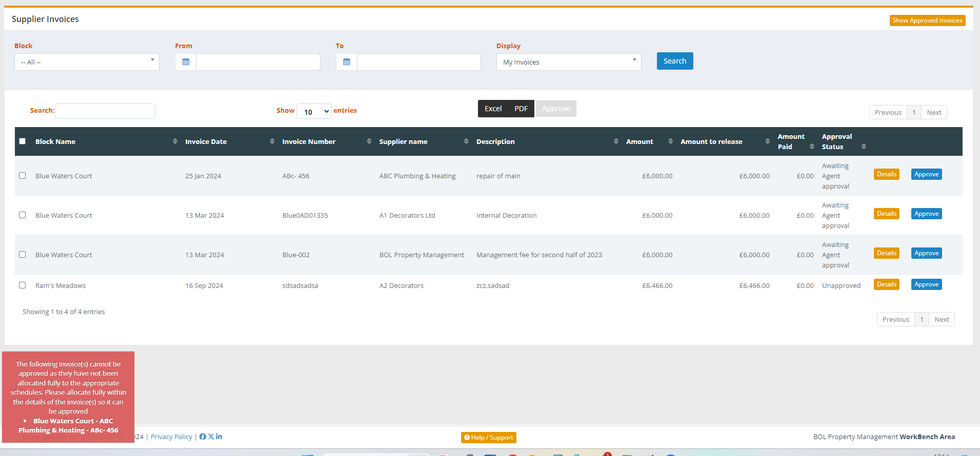Go to Next page in top pagination
This screenshot has width=980, height=456.
tap(934, 112)
